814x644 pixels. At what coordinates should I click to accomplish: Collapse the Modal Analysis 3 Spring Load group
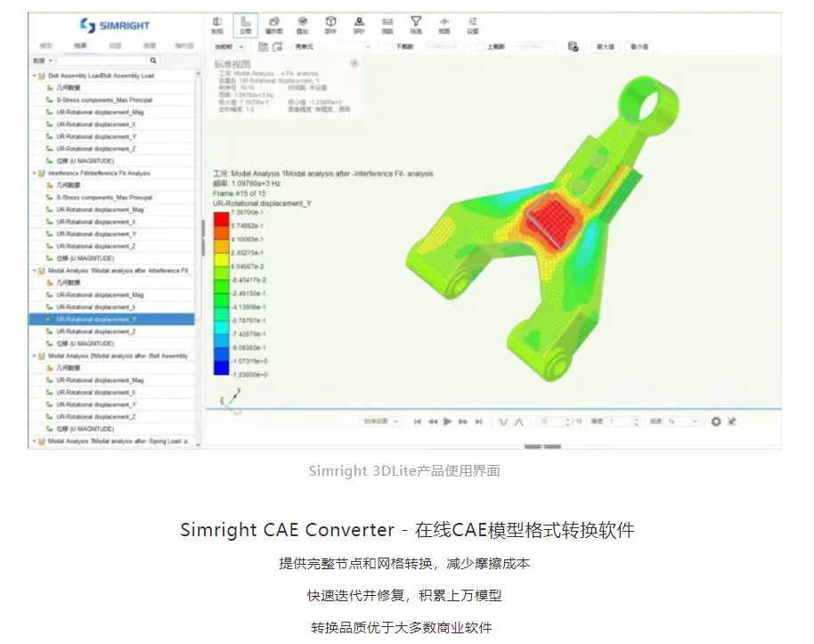coord(34,442)
